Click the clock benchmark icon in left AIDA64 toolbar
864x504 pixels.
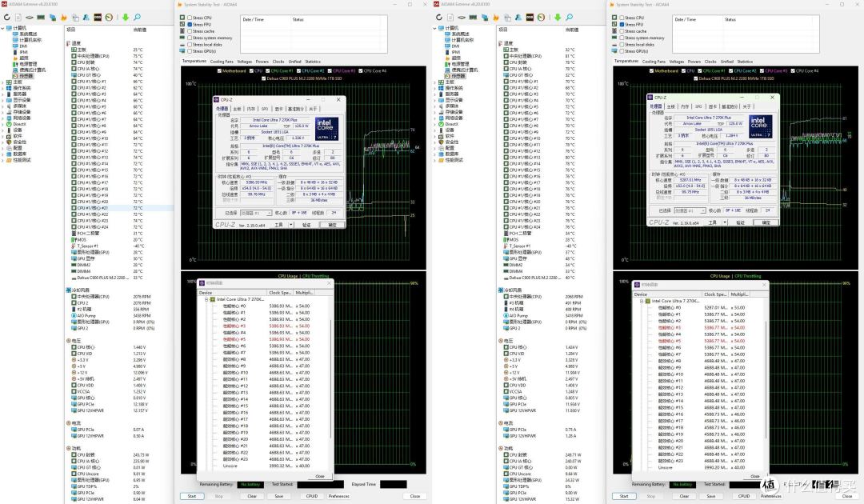(109, 17)
